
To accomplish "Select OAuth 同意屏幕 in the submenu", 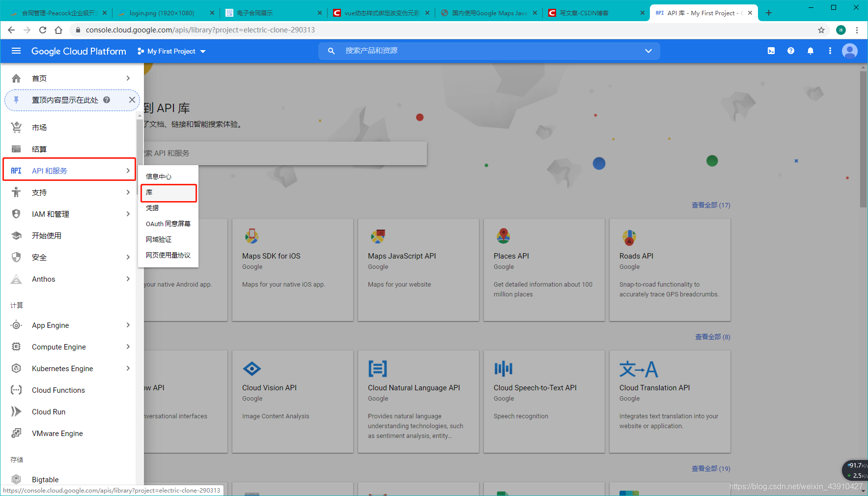I will (168, 224).
